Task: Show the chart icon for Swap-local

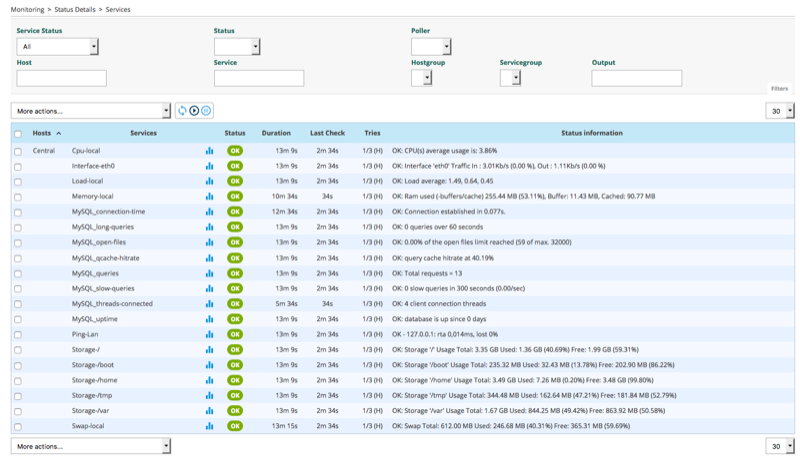Action: [x=209, y=426]
